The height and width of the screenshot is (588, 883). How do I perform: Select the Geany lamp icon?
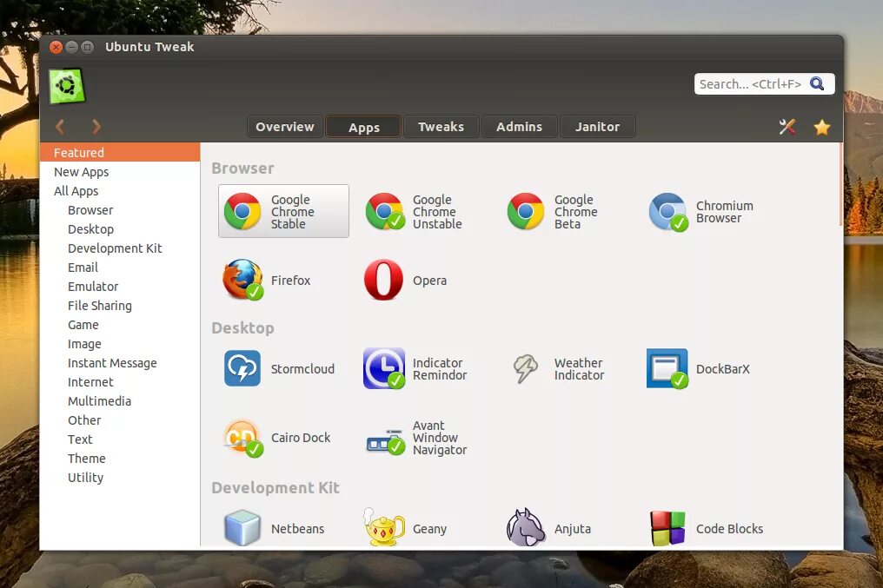pyautogui.click(x=384, y=527)
